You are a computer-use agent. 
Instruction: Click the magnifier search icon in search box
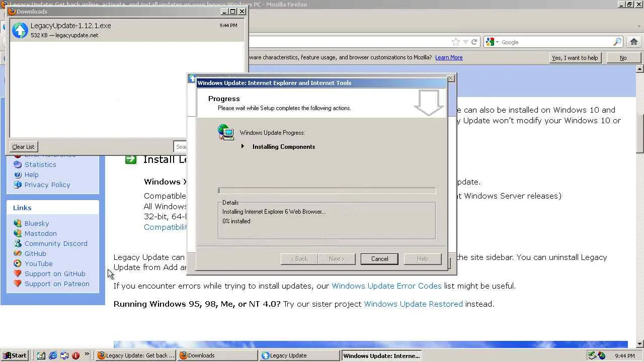[617, 42]
